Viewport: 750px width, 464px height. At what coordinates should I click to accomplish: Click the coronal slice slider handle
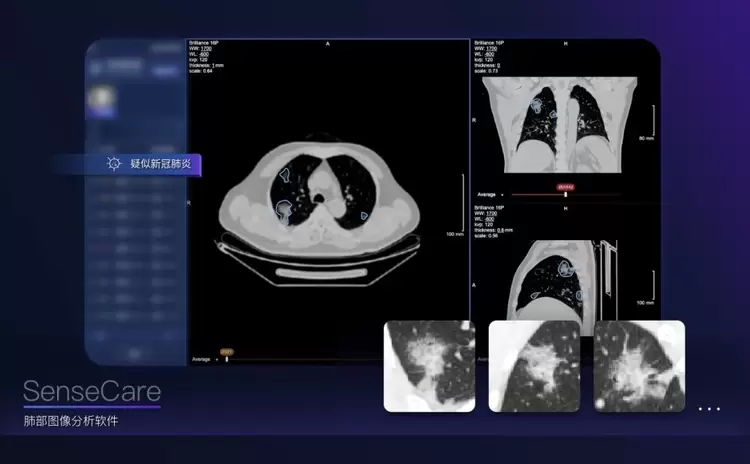(x=566, y=194)
